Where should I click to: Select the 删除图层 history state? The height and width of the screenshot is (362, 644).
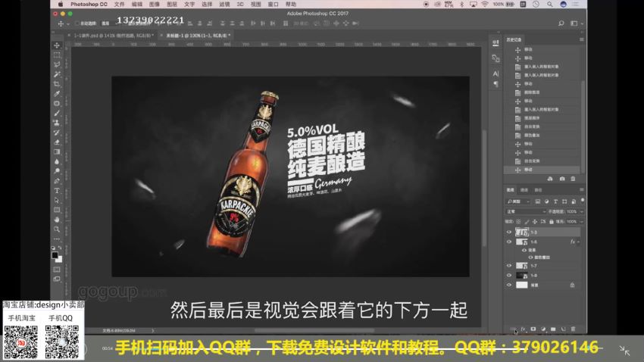(x=542, y=92)
